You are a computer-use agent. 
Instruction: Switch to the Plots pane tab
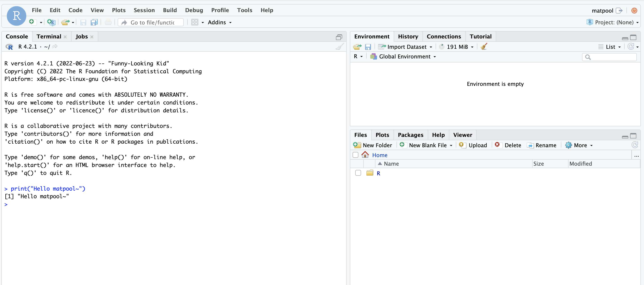pos(382,135)
